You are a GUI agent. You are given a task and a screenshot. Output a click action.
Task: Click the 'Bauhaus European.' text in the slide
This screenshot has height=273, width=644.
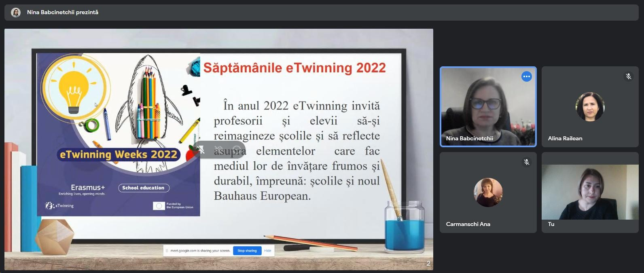262,196
